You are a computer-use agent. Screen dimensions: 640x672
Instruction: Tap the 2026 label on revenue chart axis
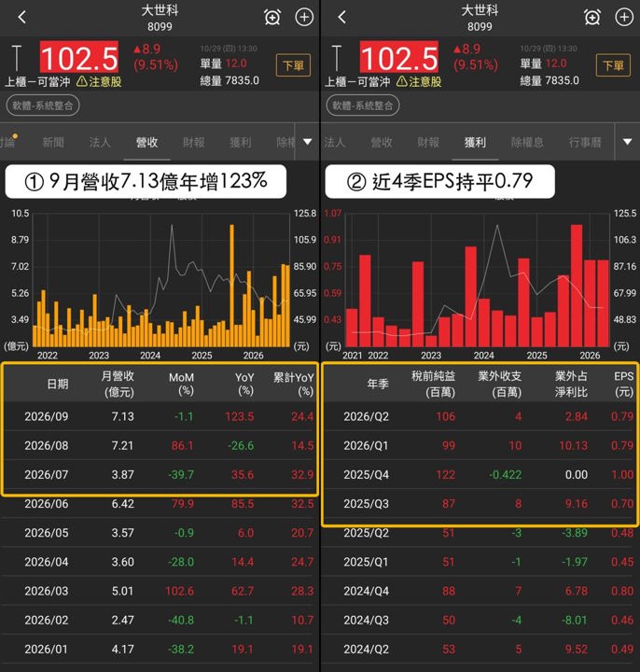point(253,356)
